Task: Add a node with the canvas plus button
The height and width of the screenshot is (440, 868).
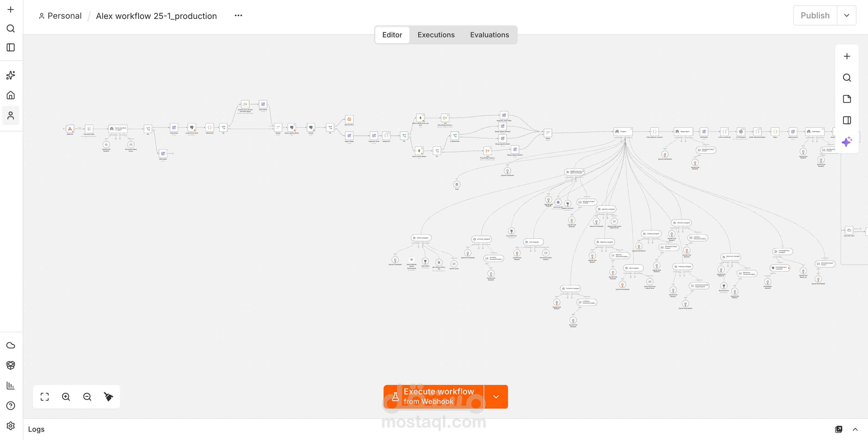Action: pos(847,56)
